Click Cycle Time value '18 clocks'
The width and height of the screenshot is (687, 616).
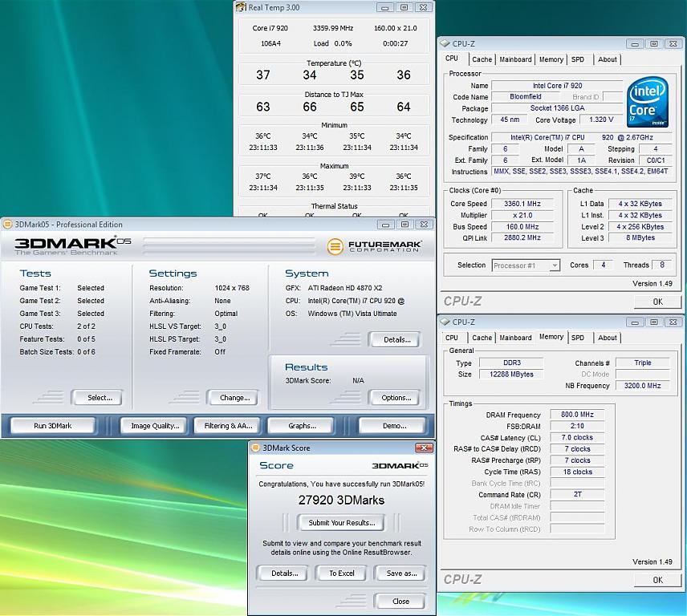click(x=578, y=472)
